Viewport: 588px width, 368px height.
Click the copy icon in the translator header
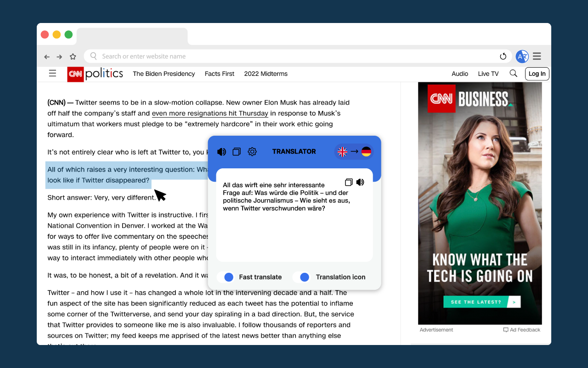(x=236, y=151)
